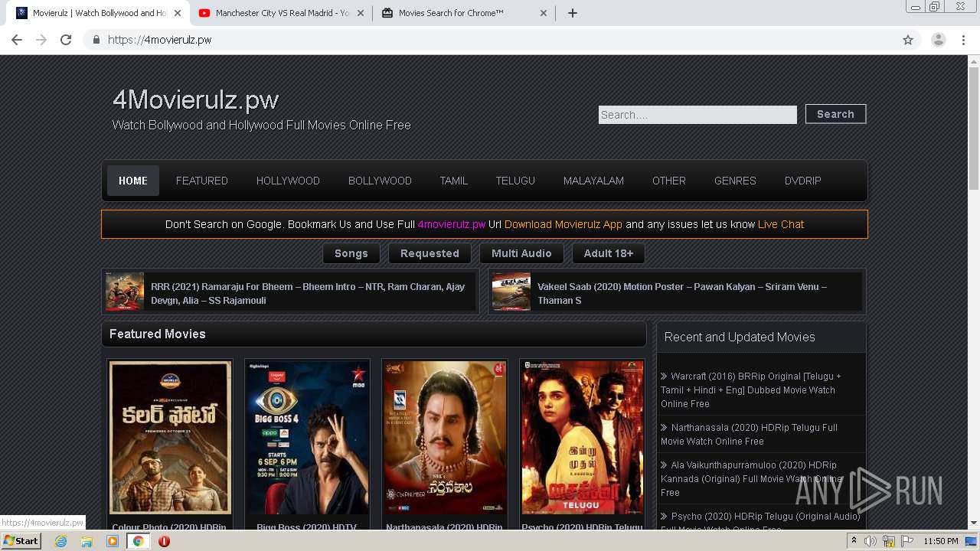Open the 4Movierulz.pw site title
The image size is (980, 551).
[195, 99]
